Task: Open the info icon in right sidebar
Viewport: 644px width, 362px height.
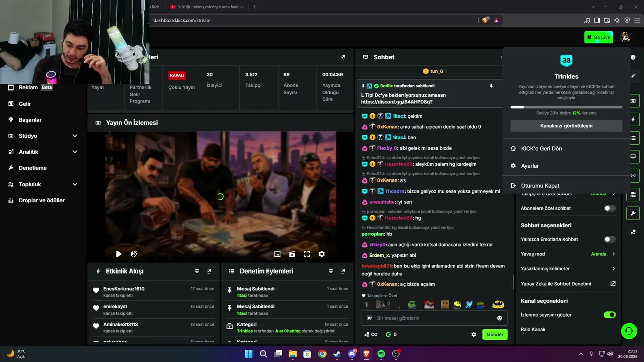Action: 633,57
